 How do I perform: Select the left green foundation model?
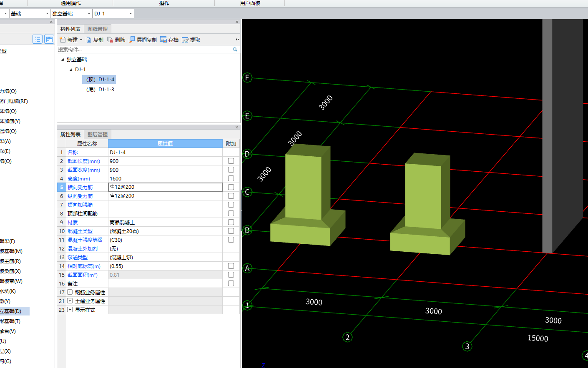click(307, 195)
